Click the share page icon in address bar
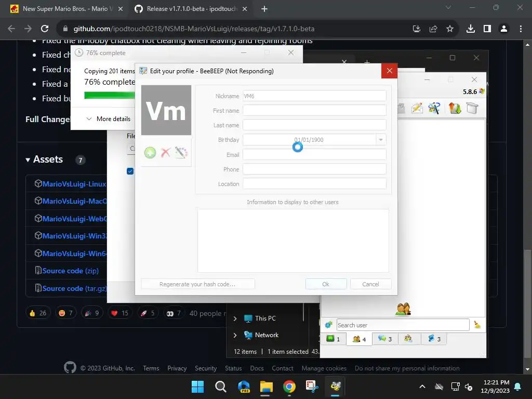532x399 pixels. tap(433, 29)
